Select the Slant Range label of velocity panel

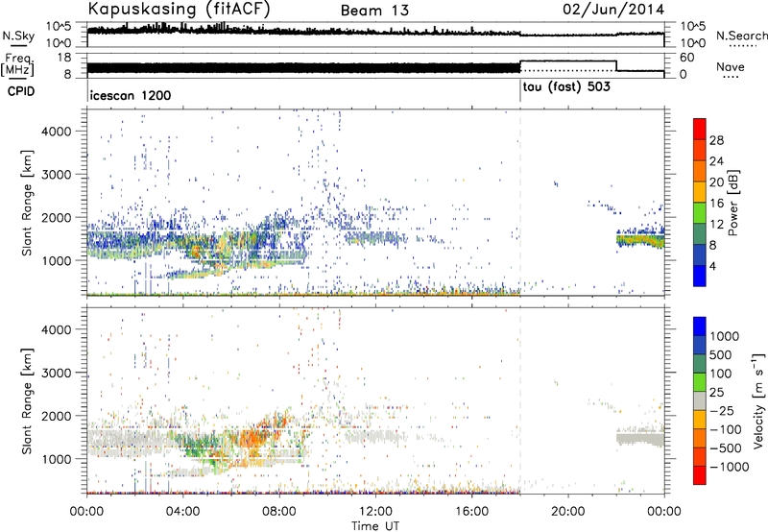(x=27, y=401)
